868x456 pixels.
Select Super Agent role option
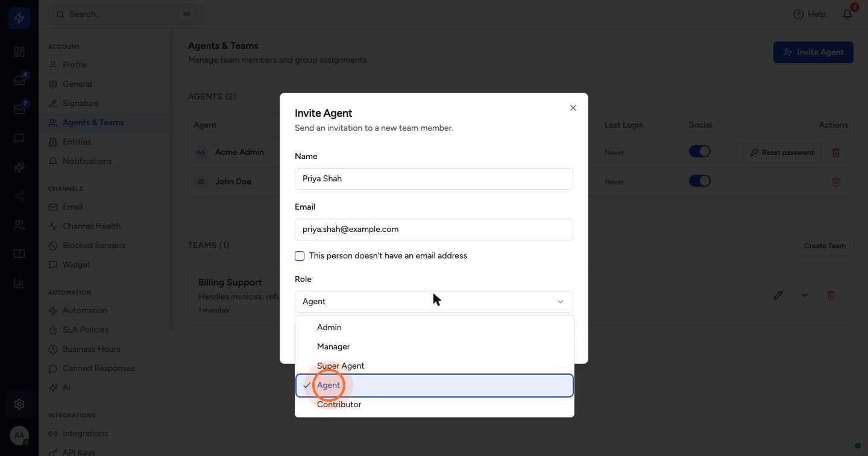[434, 366]
